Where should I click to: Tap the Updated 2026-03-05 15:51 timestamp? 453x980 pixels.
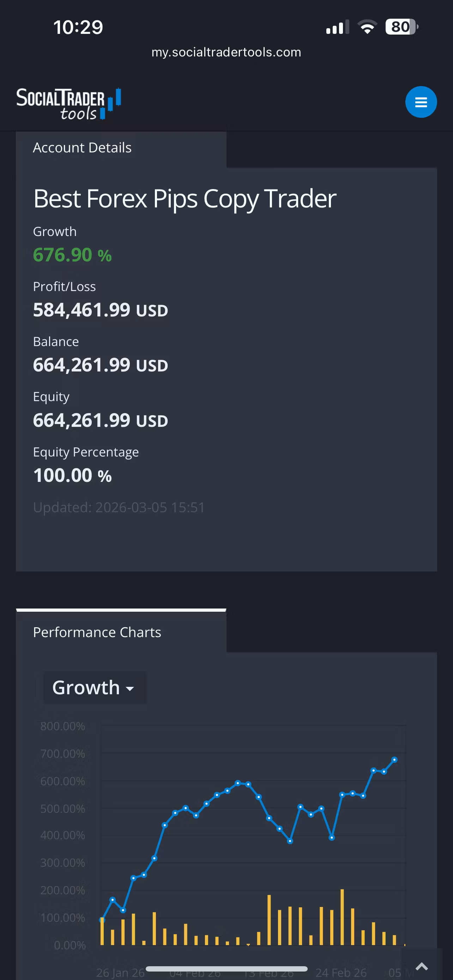coord(119,508)
